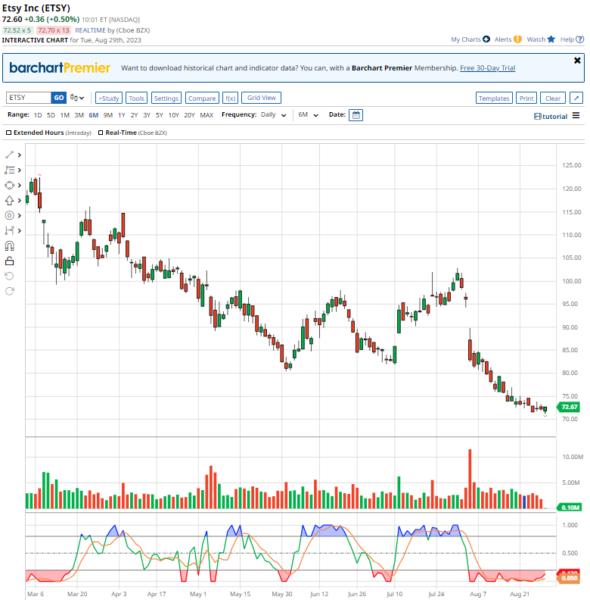Select the MAX range
This screenshot has height=600, width=590.
click(x=207, y=115)
